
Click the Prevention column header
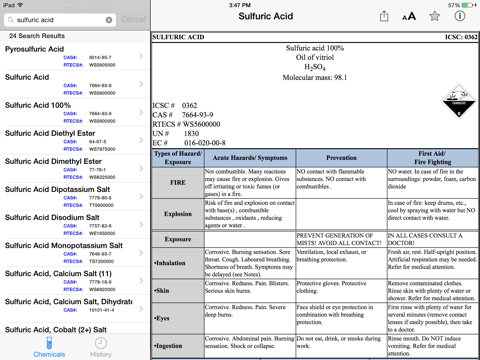click(341, 158)
